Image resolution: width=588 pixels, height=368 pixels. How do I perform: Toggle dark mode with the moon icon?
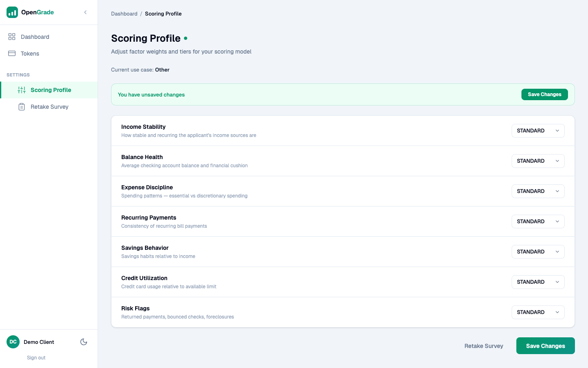coord(84,341)
